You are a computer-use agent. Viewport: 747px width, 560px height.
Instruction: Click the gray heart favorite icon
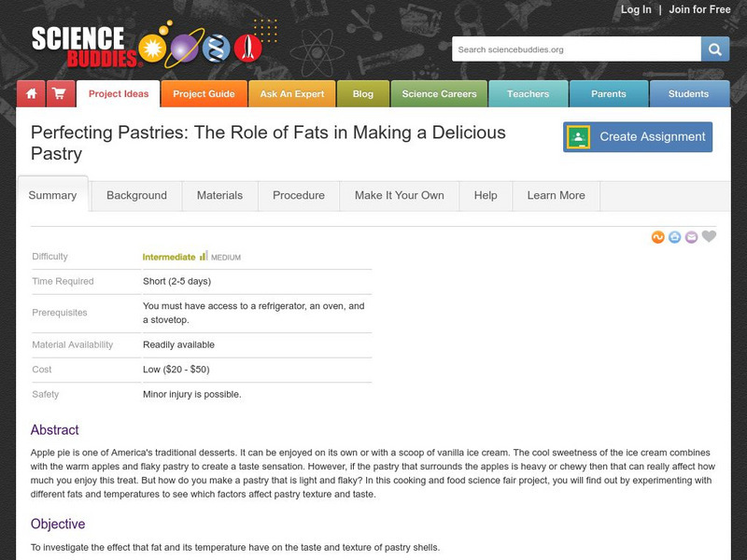(x=709, y=236)
